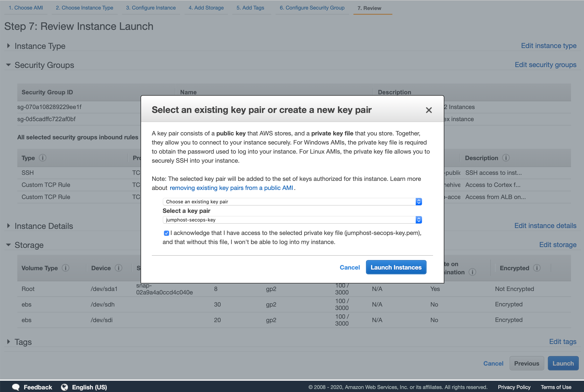This screenshot has height=392, width=584.
Task: Switch to the '5. Add Tags' tab
Action: 250,8
